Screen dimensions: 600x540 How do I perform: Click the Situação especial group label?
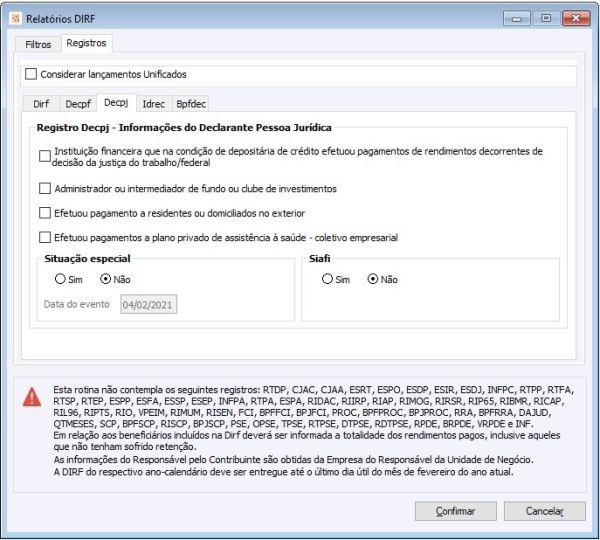[x=87, y=259]
